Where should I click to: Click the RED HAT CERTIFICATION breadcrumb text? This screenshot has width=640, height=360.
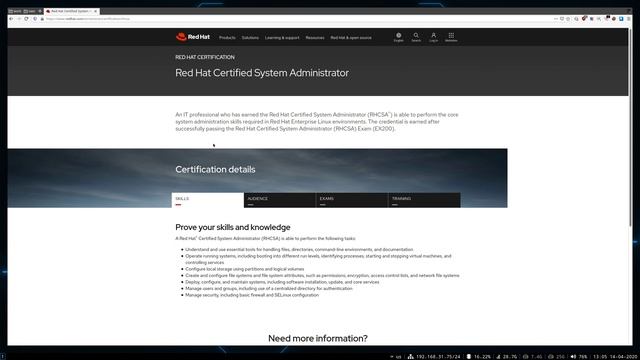point(205,57)
